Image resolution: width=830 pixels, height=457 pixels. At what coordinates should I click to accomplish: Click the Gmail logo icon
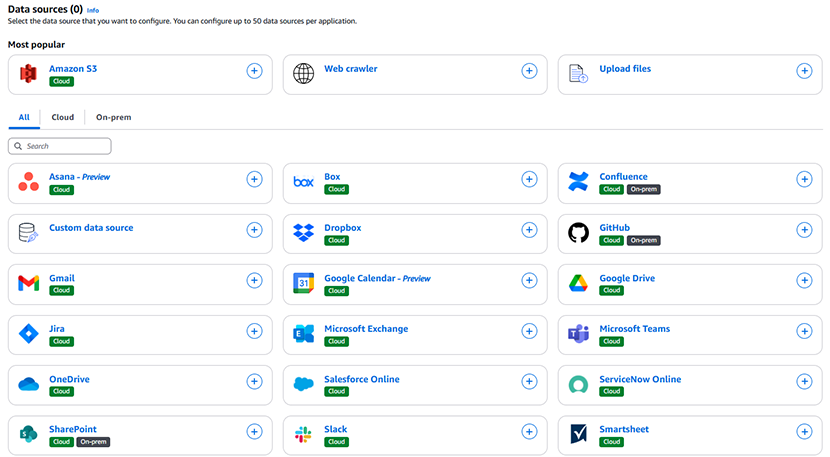28,283
